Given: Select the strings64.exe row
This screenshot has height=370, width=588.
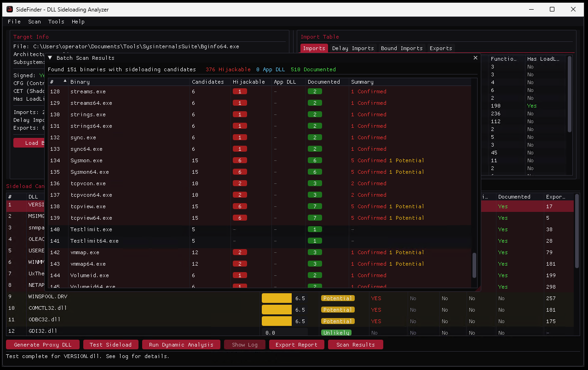Looking at the screenshot, I should (260, 126).
